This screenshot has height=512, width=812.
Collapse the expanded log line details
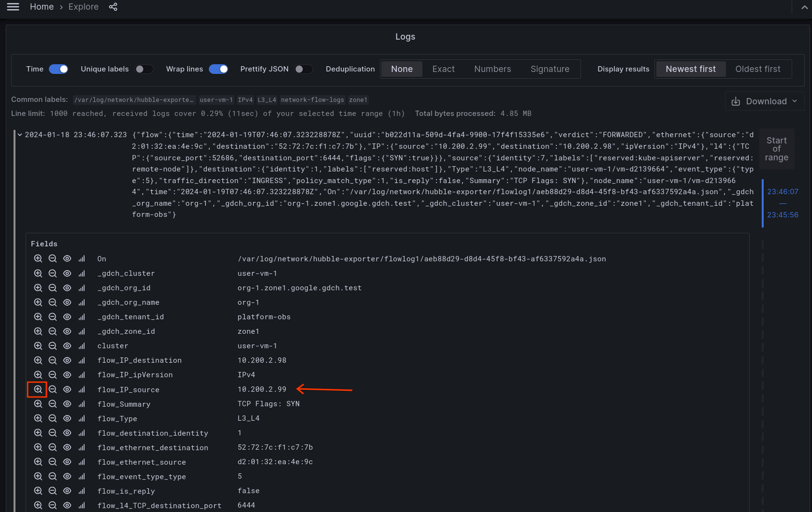(20, 135)
